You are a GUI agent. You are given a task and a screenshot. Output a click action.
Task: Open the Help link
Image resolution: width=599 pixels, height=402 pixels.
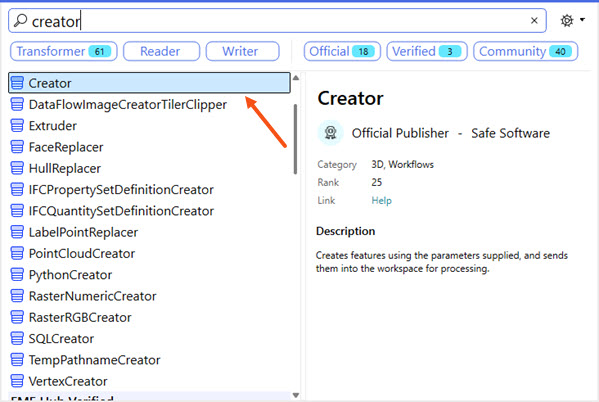click(381, 201)
